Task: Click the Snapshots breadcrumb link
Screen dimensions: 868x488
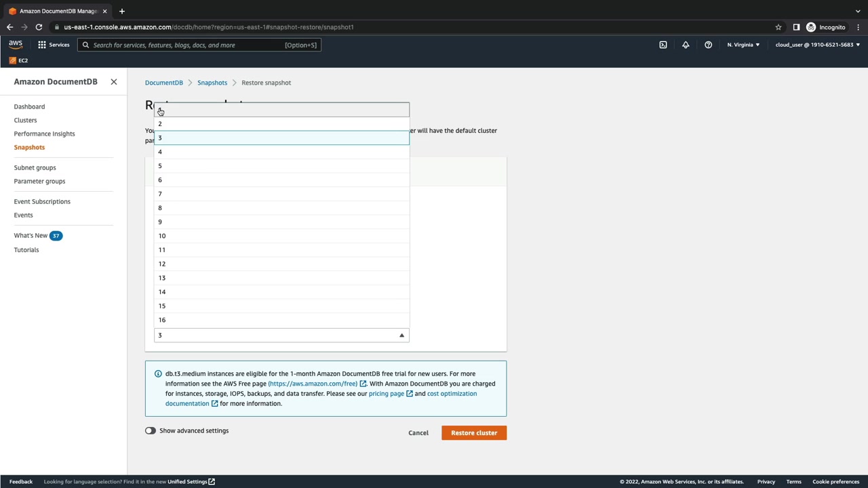Action: 212,83
